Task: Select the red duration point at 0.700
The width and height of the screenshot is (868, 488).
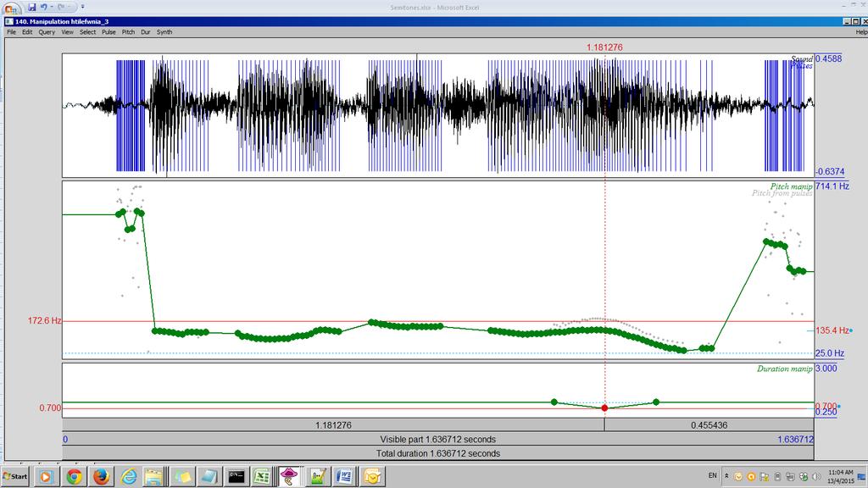Action: click(604, 408)
